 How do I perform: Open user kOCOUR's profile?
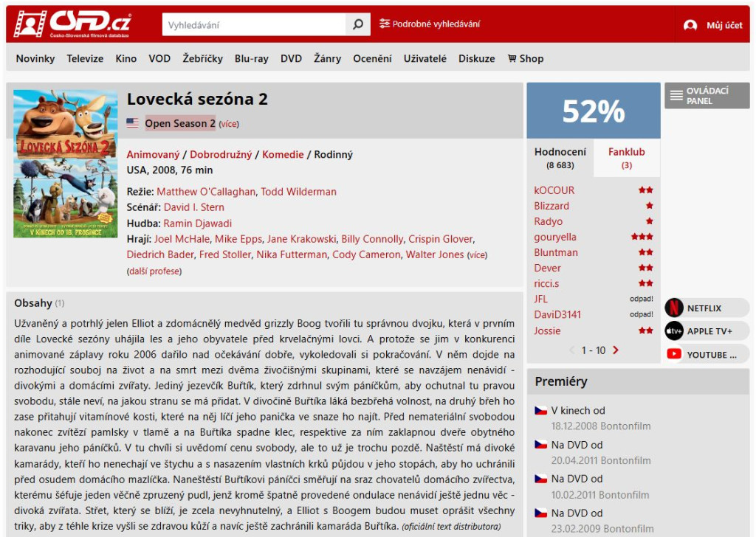click(554, 190)
